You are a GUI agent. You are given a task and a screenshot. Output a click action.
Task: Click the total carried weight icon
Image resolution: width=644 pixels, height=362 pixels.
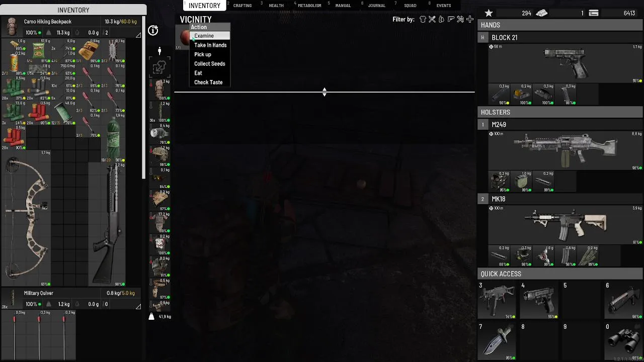pyautogui.click(x=151, y=317)
